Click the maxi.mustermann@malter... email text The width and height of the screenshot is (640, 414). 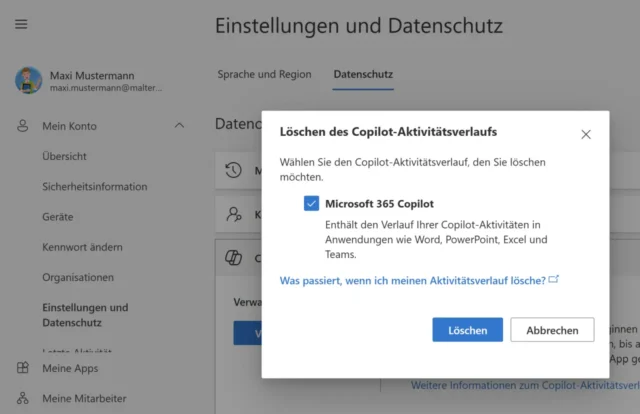(x=106, y=88)
